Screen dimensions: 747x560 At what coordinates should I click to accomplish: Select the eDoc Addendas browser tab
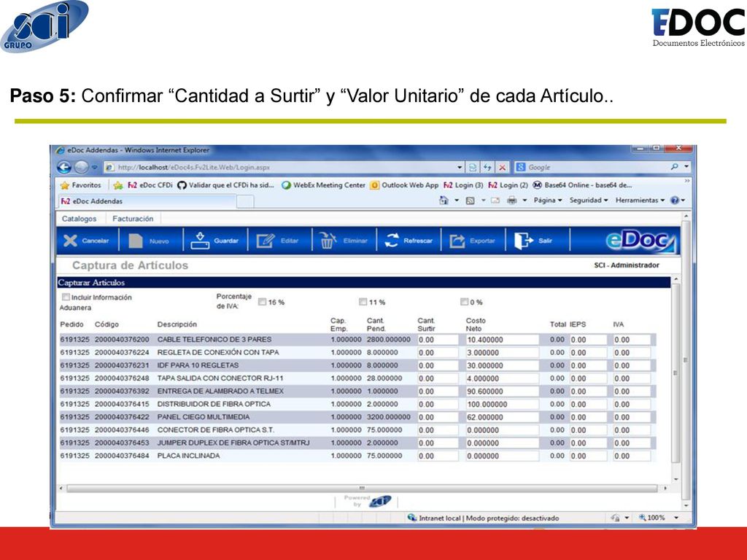(x=147, y=201)
